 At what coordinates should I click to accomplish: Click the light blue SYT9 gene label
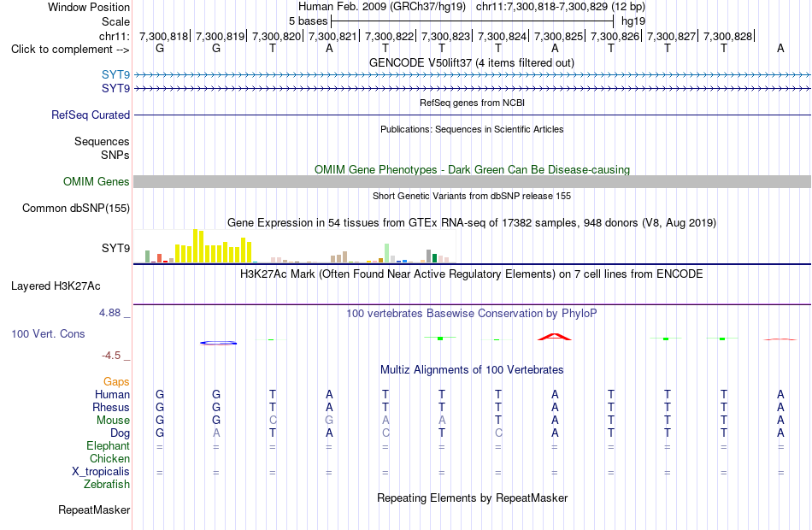pos(115,75)
